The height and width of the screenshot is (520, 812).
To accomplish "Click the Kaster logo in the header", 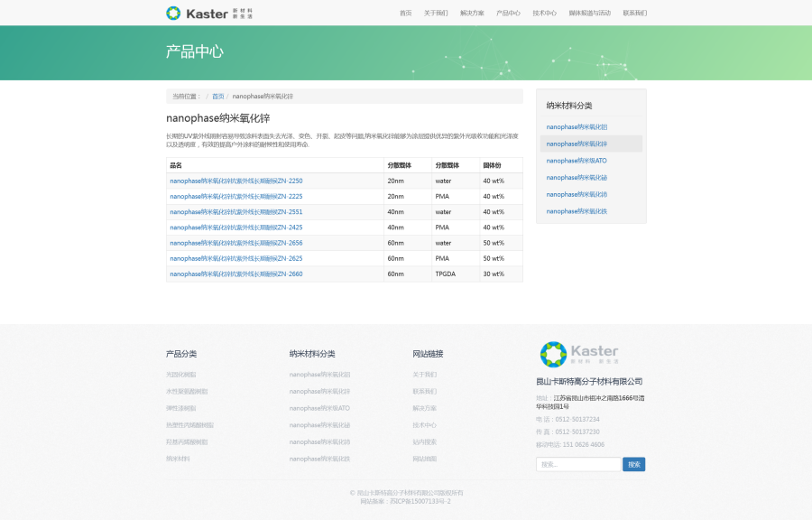I will (209, 13).
